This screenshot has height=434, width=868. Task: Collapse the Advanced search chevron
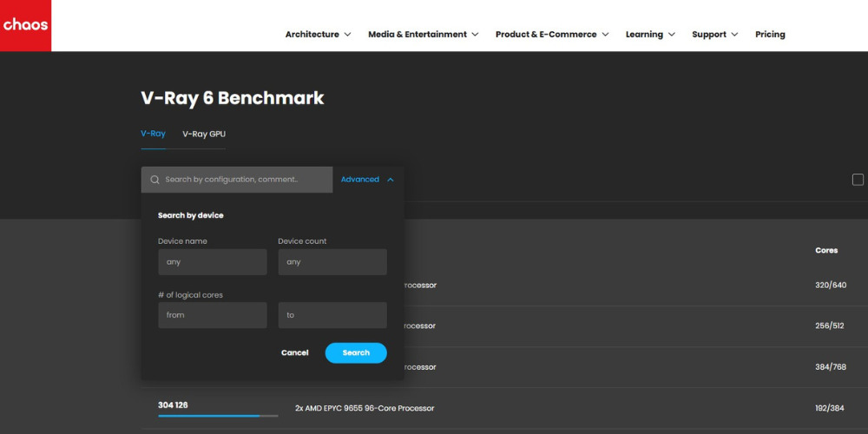point(391,180)
